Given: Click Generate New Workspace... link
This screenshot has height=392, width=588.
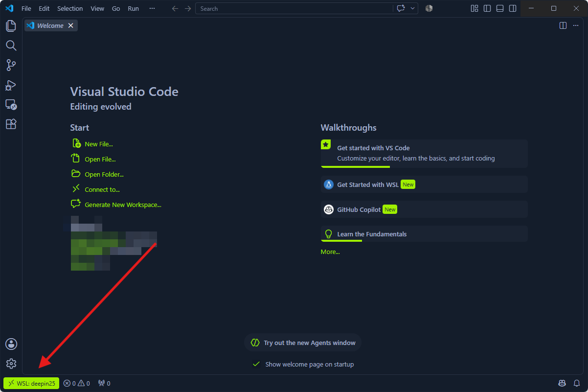Looking at the screenshot, I should (x=123, y=205).
